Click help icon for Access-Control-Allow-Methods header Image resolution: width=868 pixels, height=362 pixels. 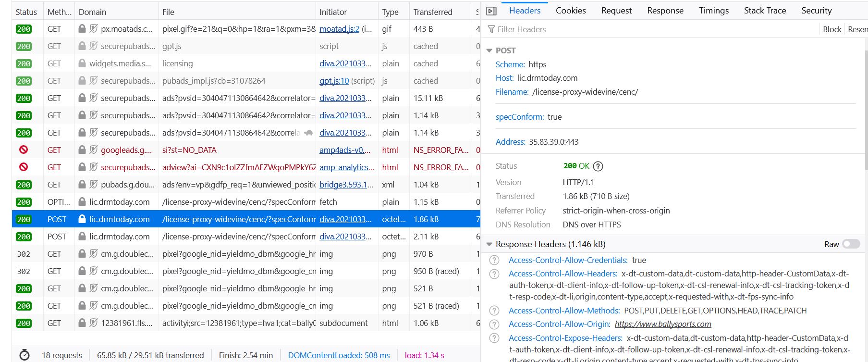point(494,311)
